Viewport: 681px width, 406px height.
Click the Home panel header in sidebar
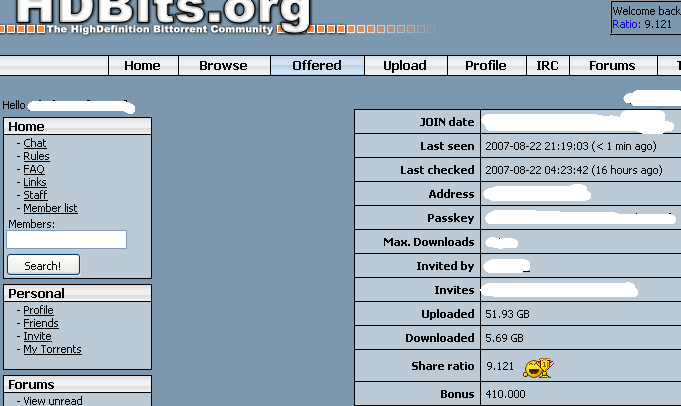click(77, 126)
